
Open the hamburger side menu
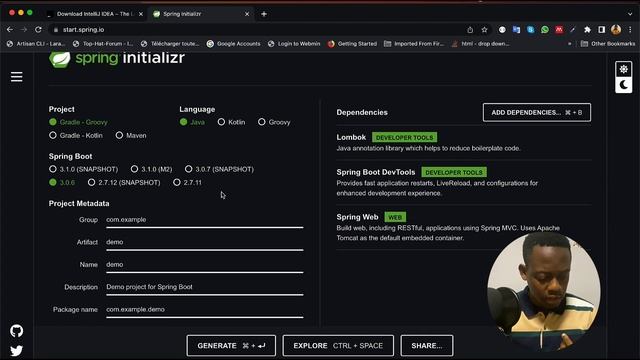17,77
